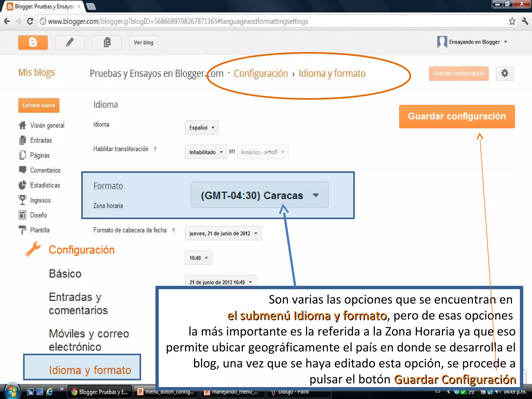This screenshot has height=399, width=532.
Task: Click the Idioma y formato breadcrumb
Action: (x=332, y=74)
